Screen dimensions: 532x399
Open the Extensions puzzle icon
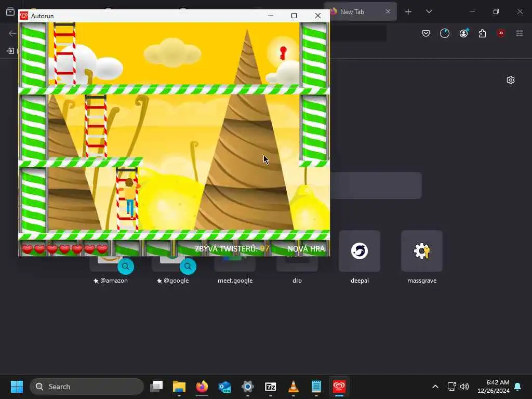[482, 33]
